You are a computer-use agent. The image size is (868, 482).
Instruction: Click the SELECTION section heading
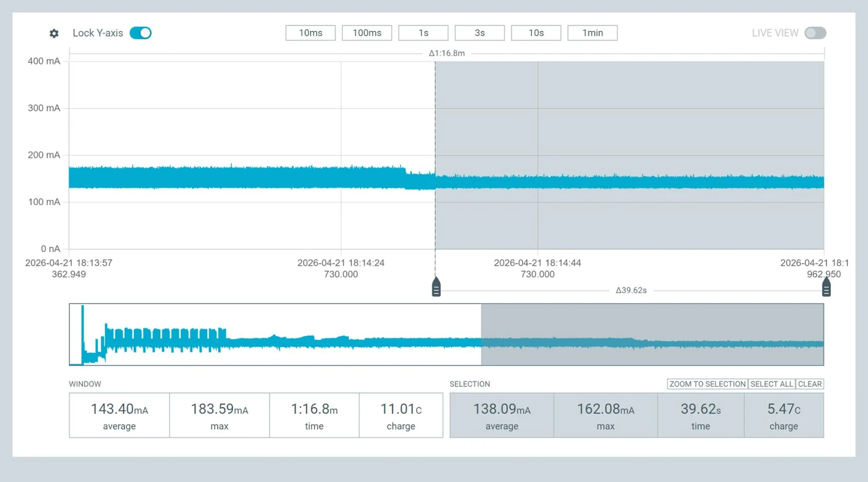pos(470,384)
